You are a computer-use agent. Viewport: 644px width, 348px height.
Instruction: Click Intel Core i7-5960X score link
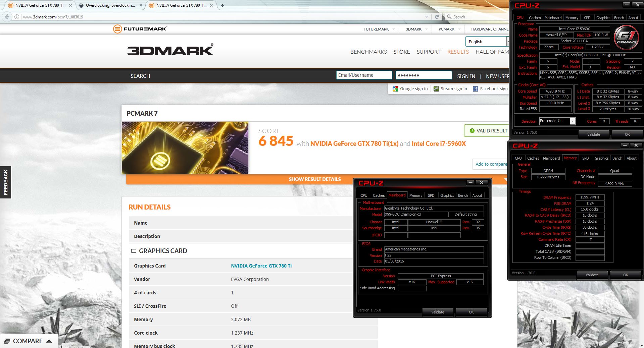tap(439, 143)
